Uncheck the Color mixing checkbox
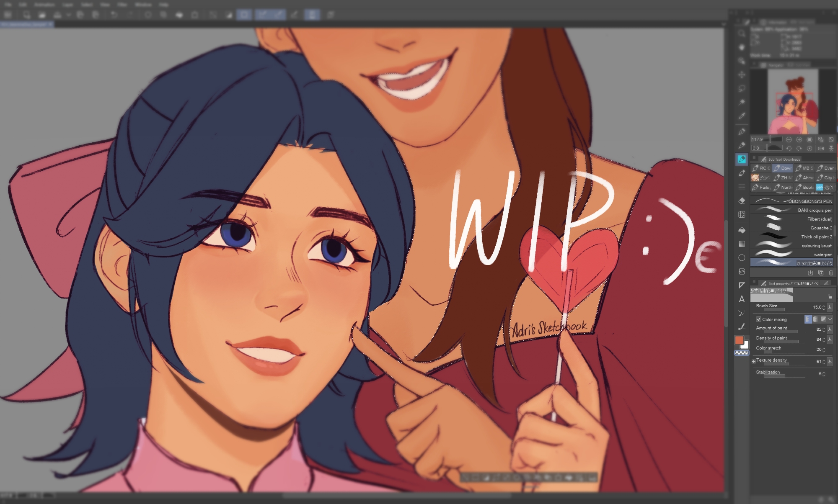Screen dimensions: 838x504 pyautogui.click(x=759, y=319)
